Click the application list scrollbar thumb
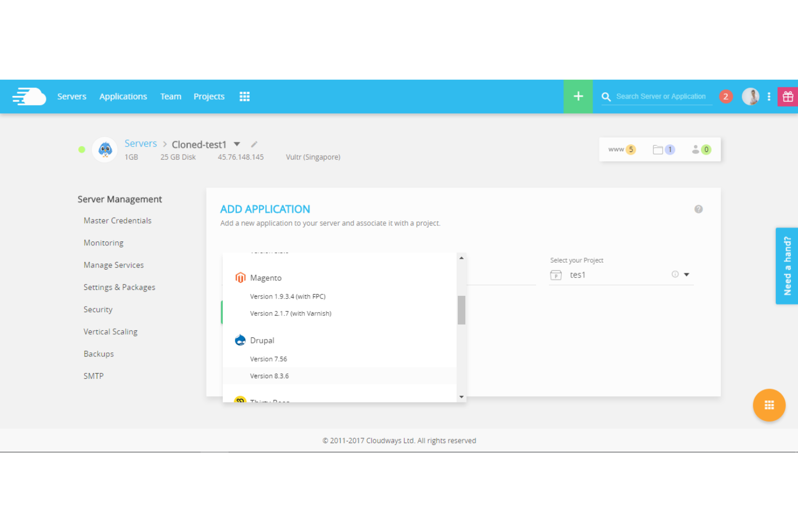 tap(462, 310)
